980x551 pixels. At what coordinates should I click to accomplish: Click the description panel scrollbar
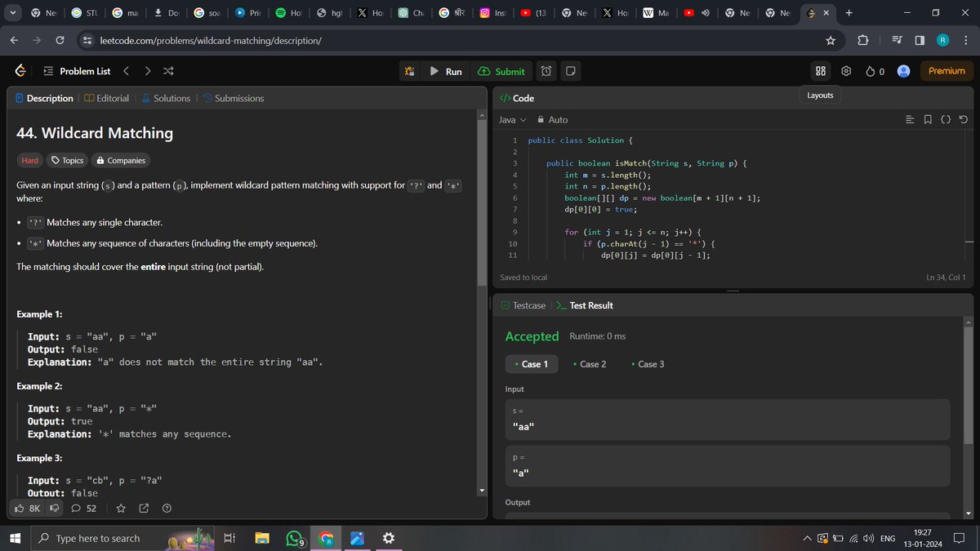(482, 204)
